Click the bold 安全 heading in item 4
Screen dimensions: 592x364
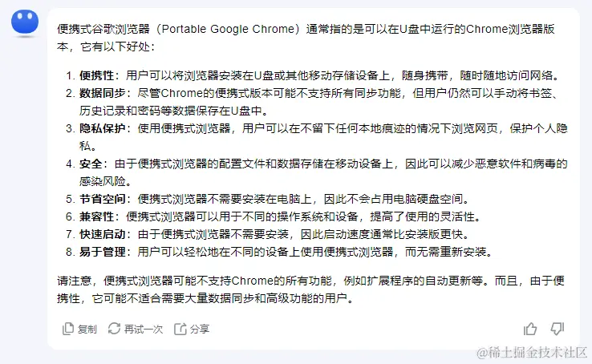click(91, 164)
